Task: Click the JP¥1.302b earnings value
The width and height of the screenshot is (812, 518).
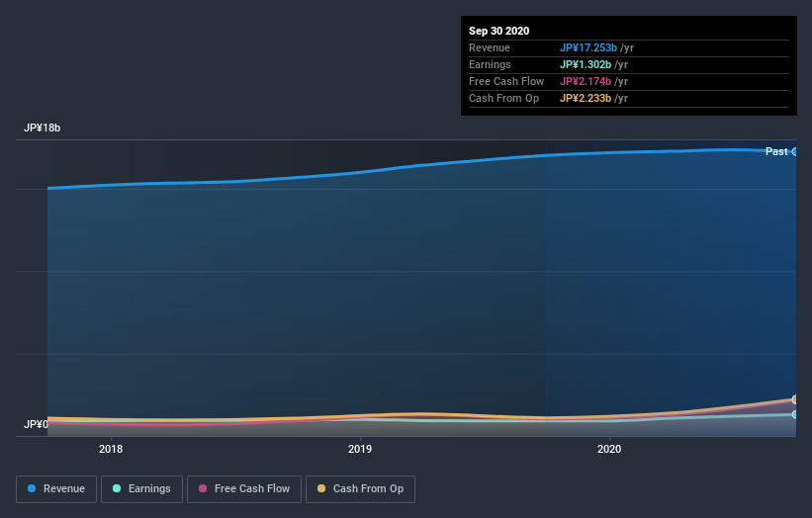Action: [x=586, y=64]
